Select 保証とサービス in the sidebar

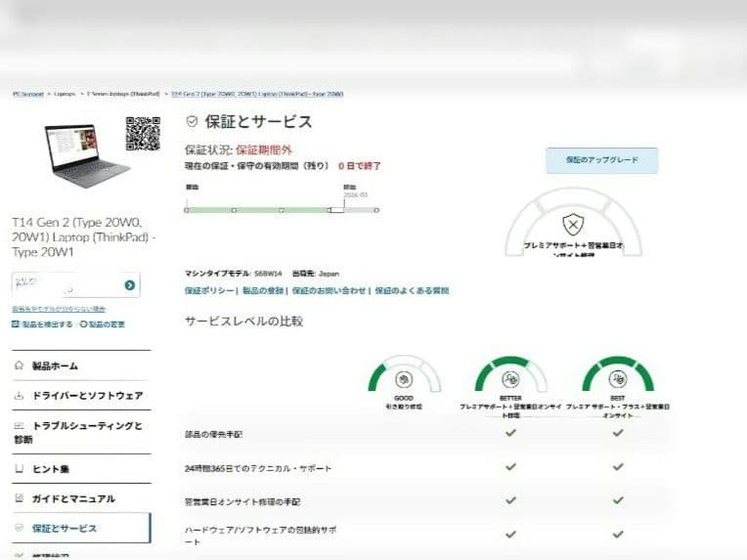pos(81,528)
